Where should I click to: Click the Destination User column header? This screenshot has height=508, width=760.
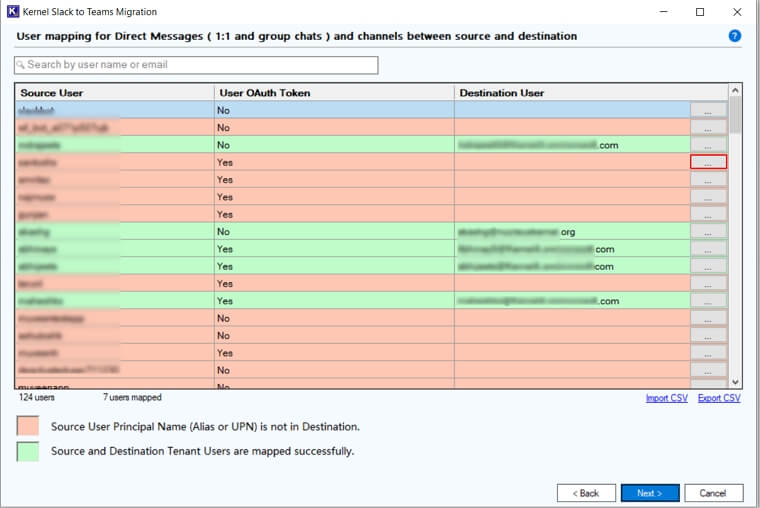[591, 93]
